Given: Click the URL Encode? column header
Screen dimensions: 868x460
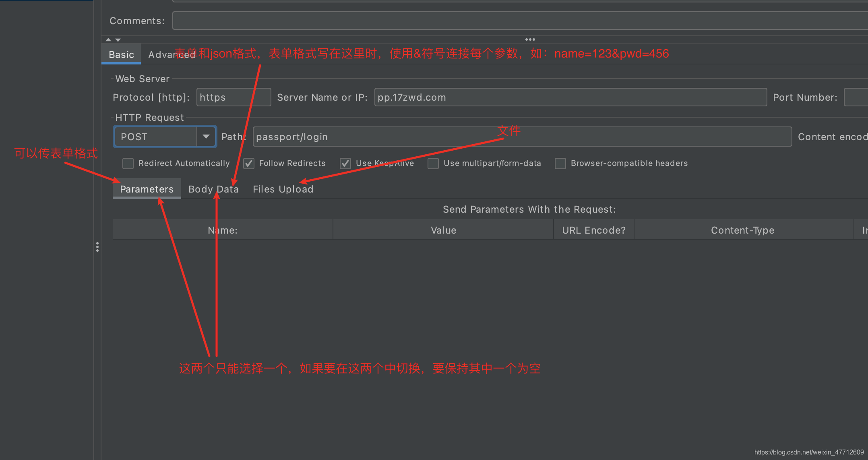Looking at the screenshot, I should pos(593,230).
